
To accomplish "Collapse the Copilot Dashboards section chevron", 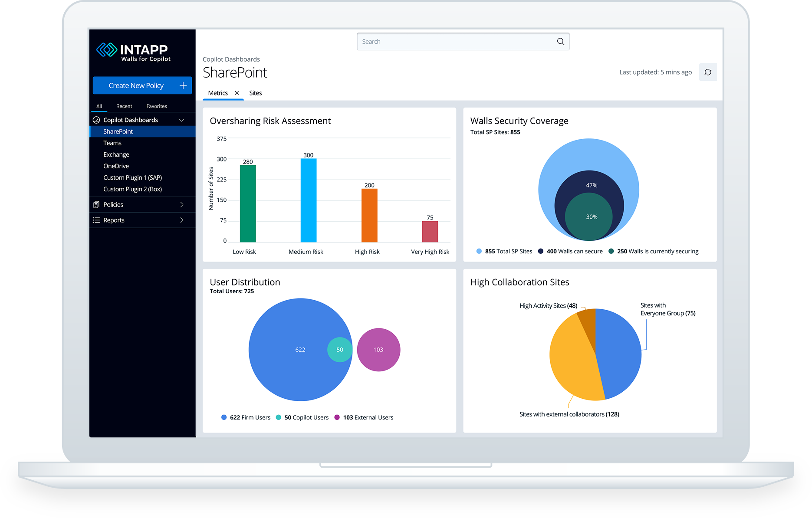I will (x=181, y=120).
